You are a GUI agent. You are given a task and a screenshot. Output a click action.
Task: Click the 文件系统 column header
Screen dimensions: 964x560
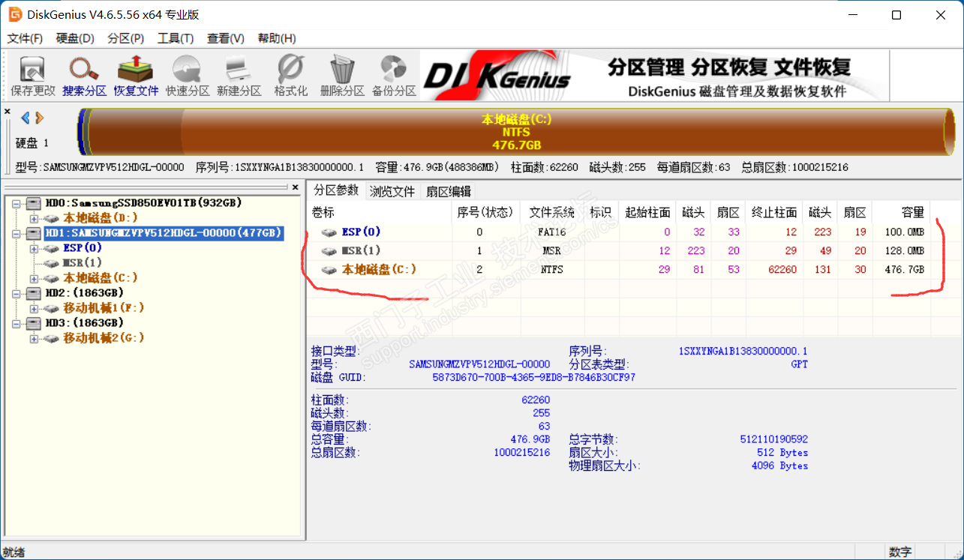point(551,212)
